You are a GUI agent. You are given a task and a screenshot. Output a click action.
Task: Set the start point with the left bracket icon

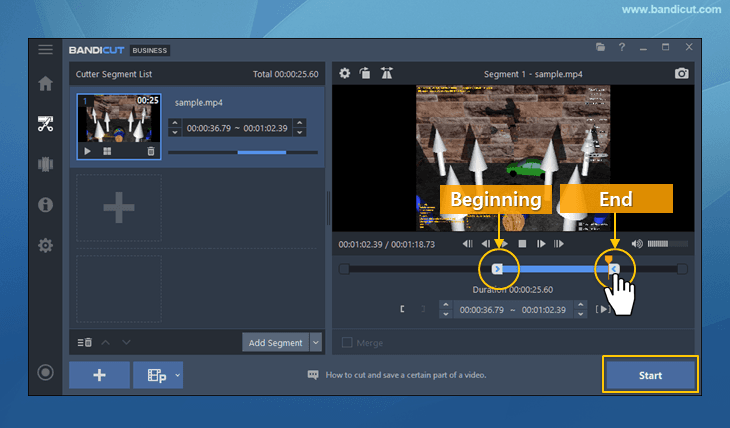(x=402, y=309)
